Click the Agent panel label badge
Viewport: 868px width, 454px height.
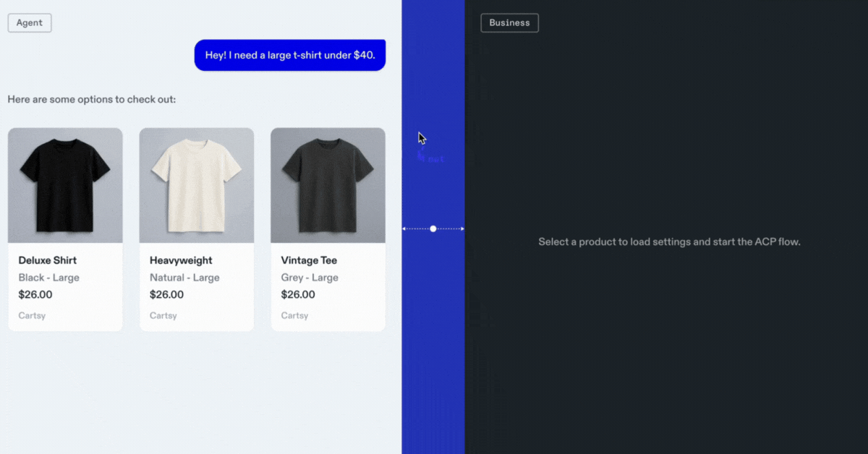30,22
